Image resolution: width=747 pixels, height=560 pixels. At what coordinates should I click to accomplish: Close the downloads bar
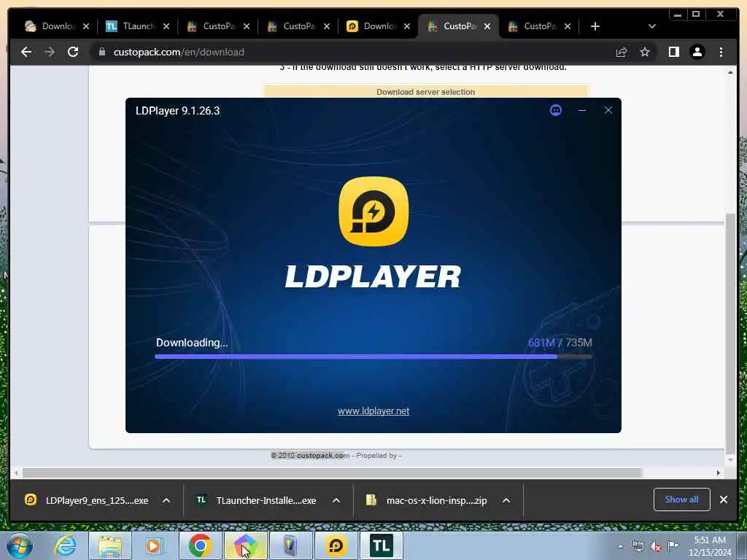click(x=724, y=499)
